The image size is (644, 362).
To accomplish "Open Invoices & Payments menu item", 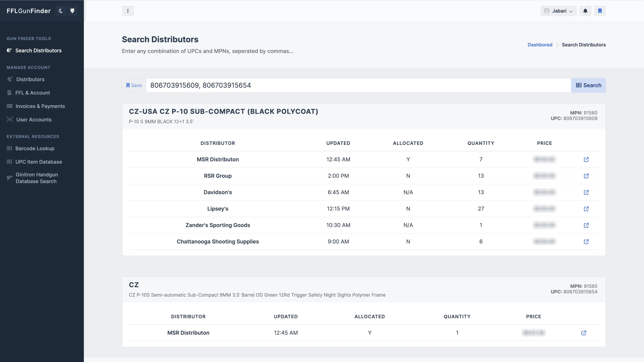I will tap(40, 106).
